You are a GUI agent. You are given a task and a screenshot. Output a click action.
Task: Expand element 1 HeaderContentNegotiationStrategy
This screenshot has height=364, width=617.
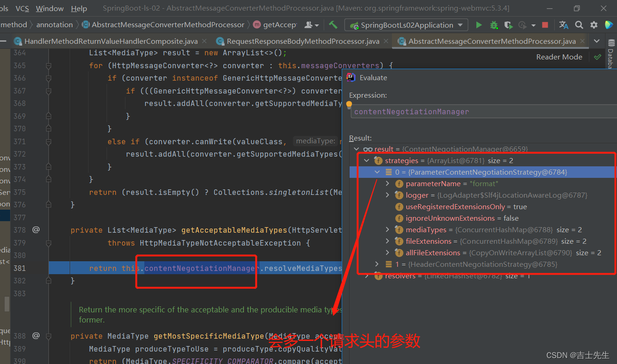tap(377, 264)
